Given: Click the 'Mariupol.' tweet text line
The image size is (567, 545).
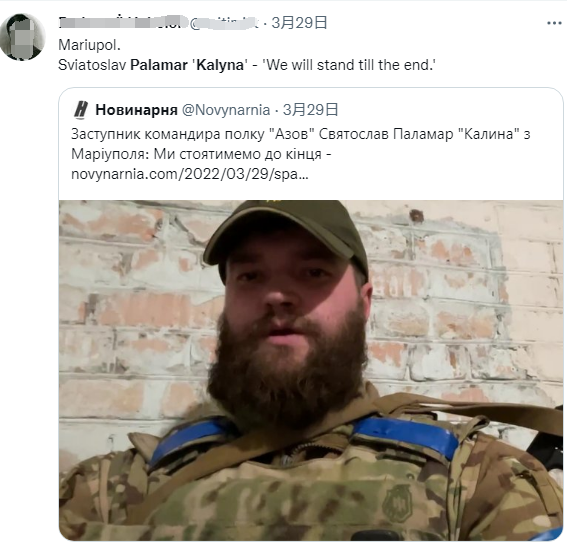Looking at the screenshot, I should (x=89, y=45).
